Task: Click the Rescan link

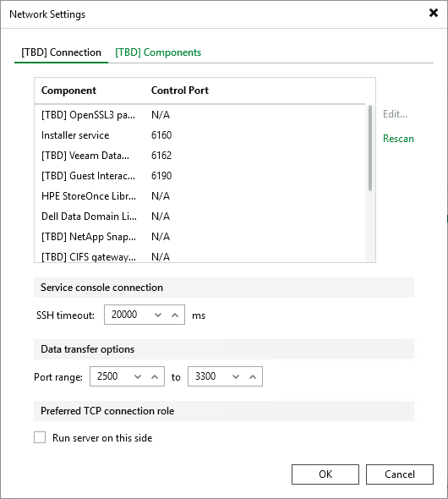Action: pyautogui.click(x=398, y=139)
